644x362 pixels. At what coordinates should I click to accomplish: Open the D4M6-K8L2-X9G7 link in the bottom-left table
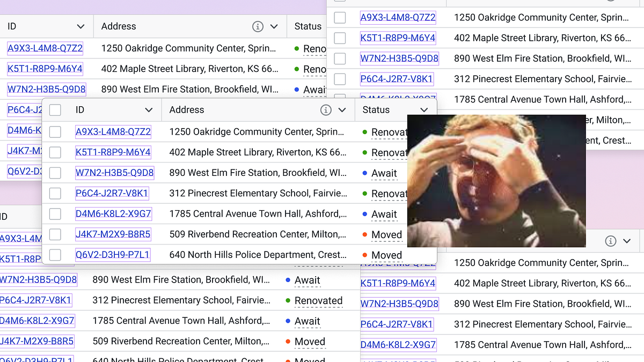pos(37,321)
